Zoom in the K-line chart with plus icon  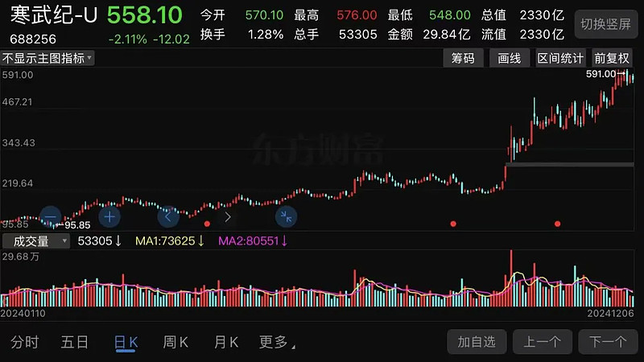coord(109,216)
